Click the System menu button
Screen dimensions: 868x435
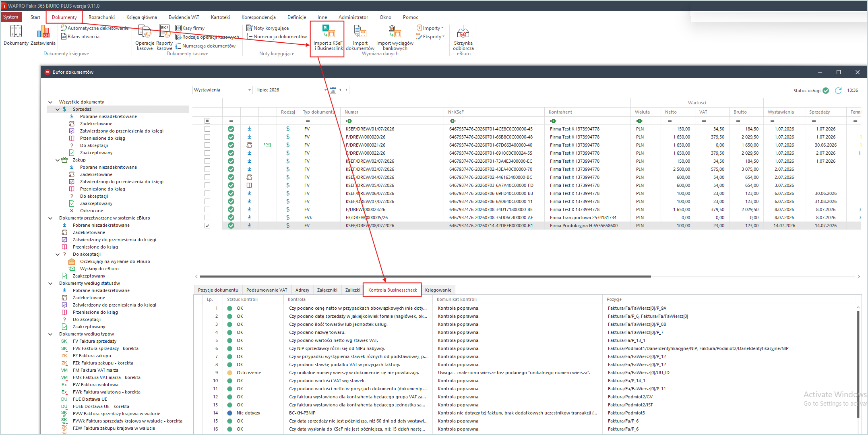11,17
